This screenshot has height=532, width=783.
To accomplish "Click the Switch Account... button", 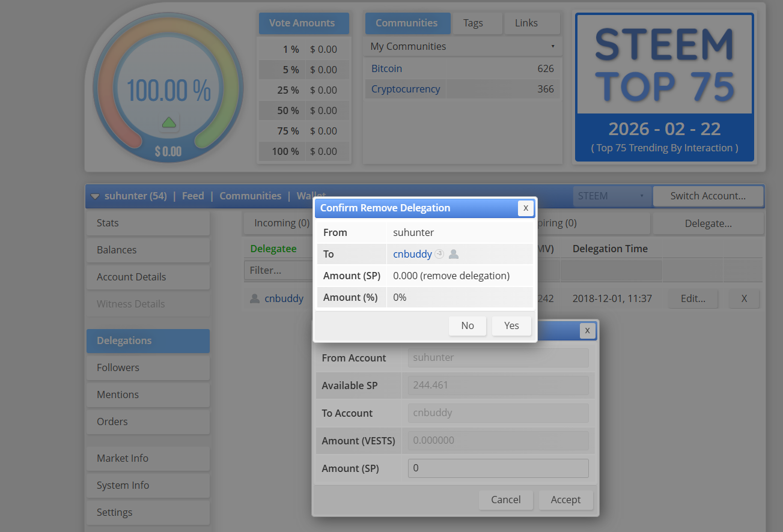I will 708,196.
